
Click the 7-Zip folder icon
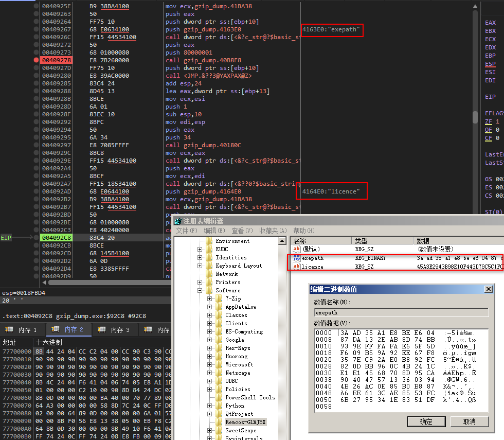tap(219, 299)
